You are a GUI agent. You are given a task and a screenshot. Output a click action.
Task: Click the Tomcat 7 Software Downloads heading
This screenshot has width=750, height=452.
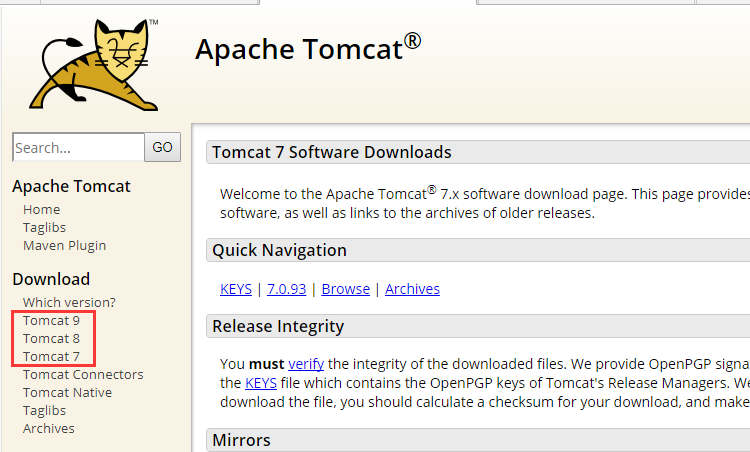point(331,152)
